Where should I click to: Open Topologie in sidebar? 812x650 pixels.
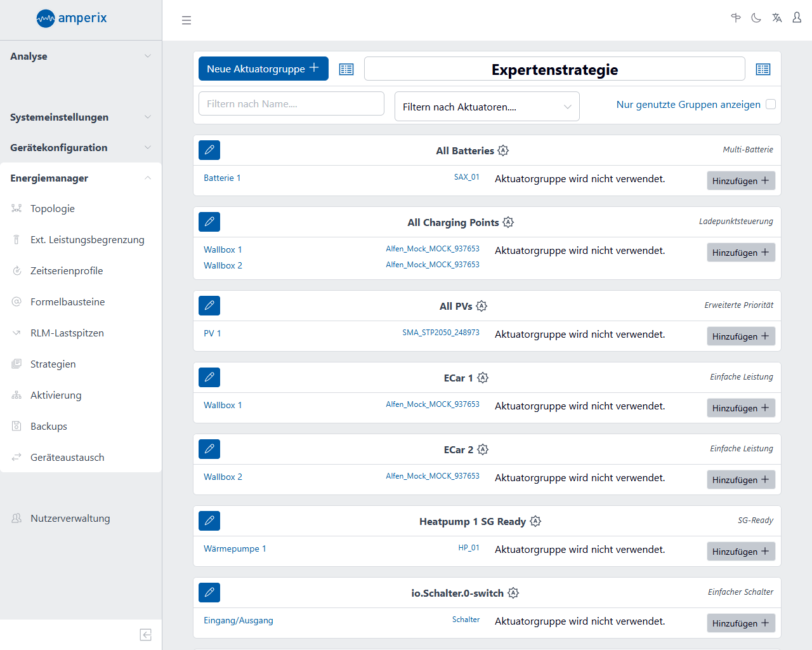point(53,208)
